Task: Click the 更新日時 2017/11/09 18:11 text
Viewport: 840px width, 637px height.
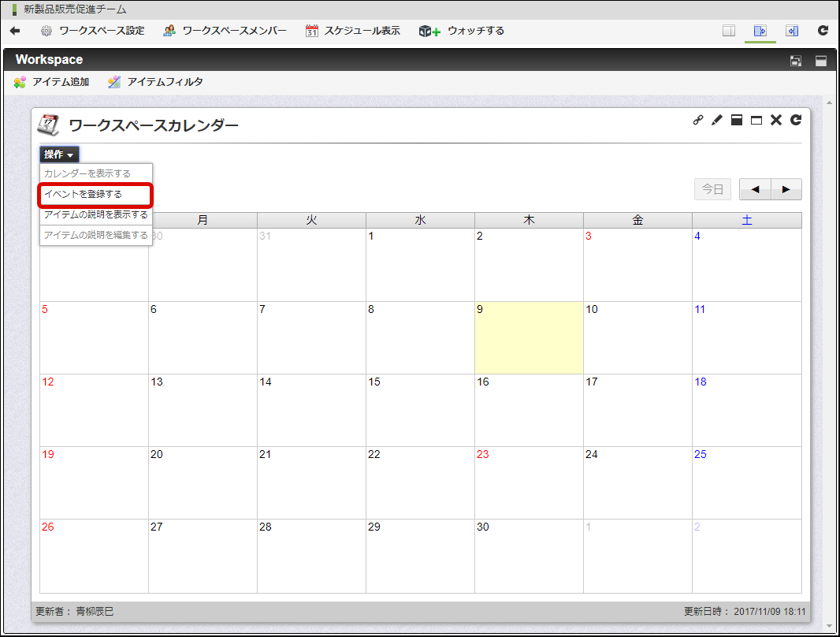Action: point(745,612)
